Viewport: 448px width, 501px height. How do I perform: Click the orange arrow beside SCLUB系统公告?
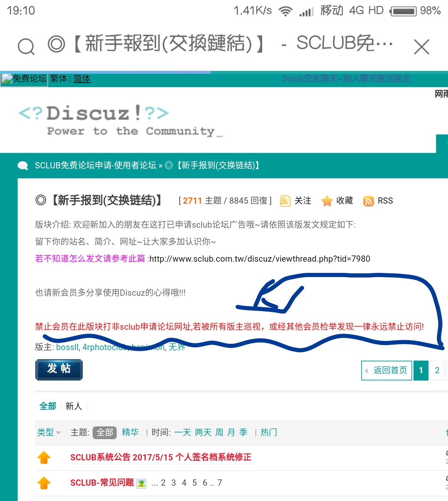click(44, 458)
